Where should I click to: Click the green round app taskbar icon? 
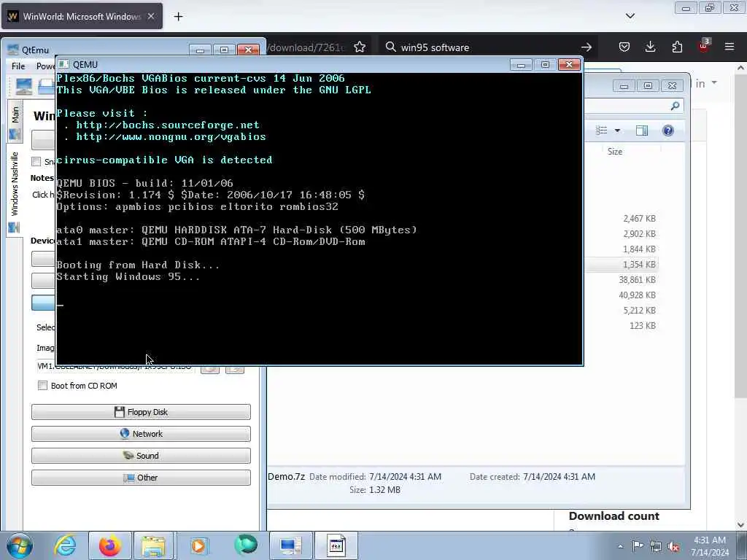(246, 545)
